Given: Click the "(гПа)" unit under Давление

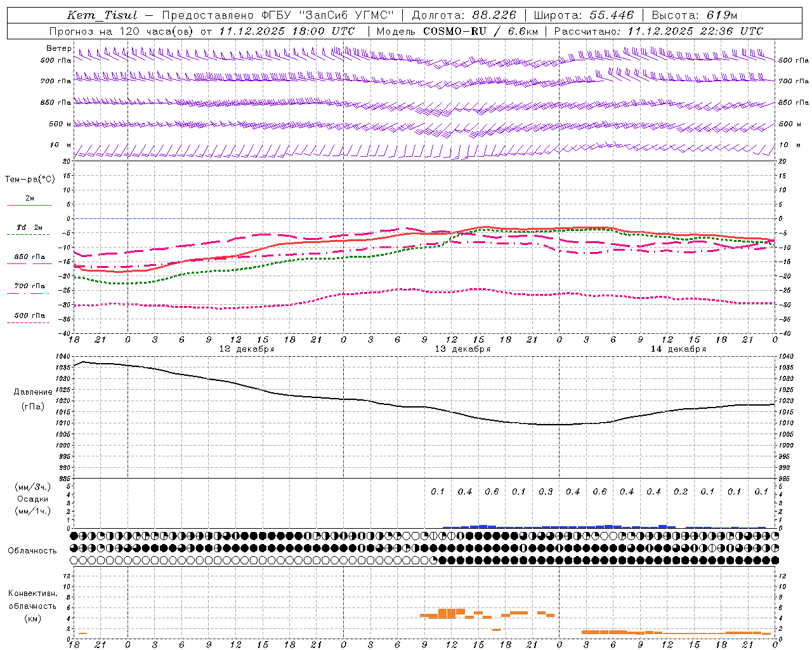Looking at the screenshot, I should click(33, 407).
